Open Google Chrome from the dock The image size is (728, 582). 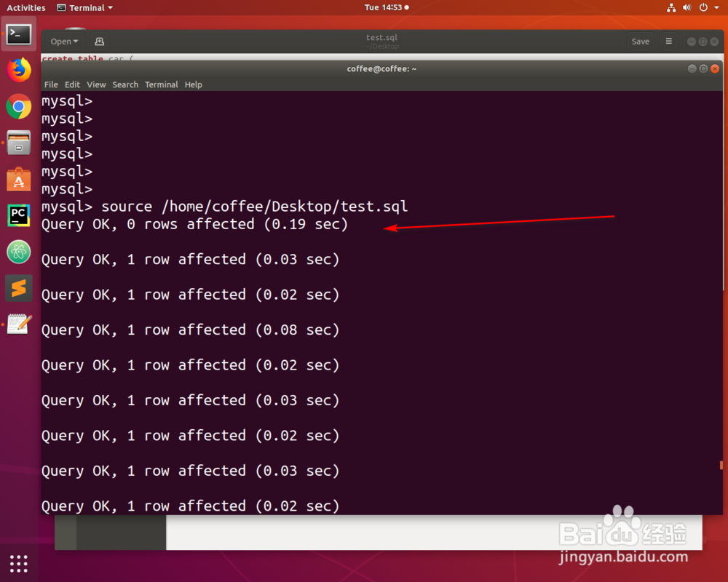(x=19, y=107)
